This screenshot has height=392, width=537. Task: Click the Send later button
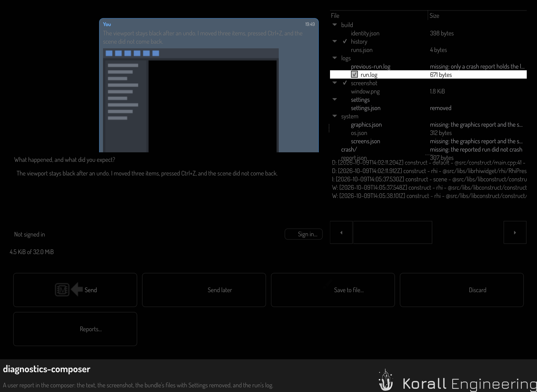click(x=204, y=290)
